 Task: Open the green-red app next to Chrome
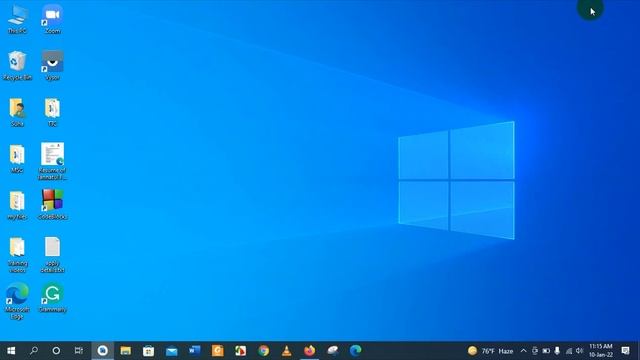(240, 351)
